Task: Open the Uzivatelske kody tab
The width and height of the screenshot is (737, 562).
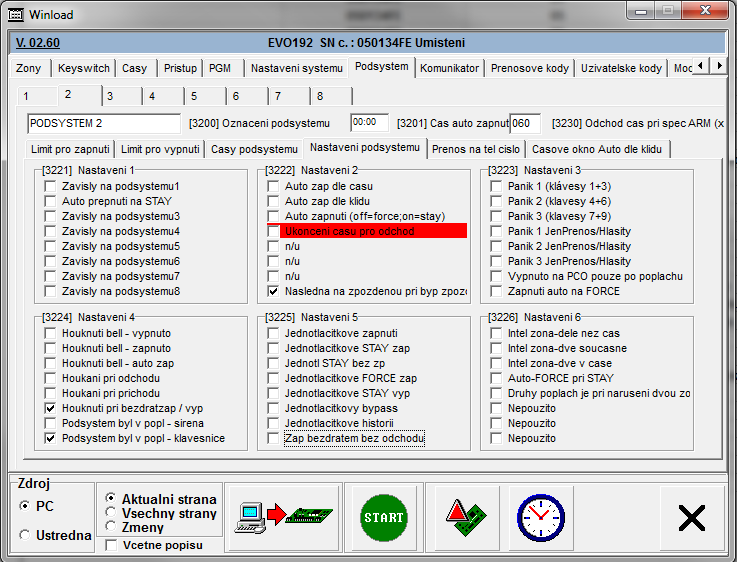Action: point(621,68)
